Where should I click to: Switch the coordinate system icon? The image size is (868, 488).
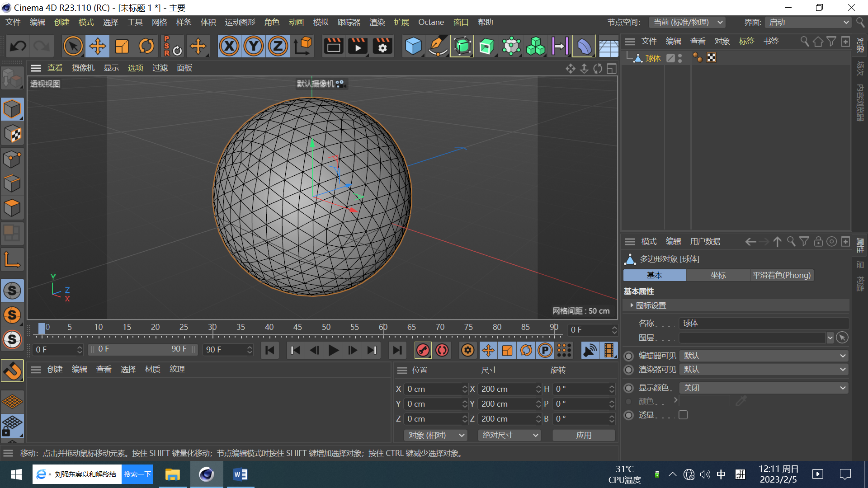(303, 46)
